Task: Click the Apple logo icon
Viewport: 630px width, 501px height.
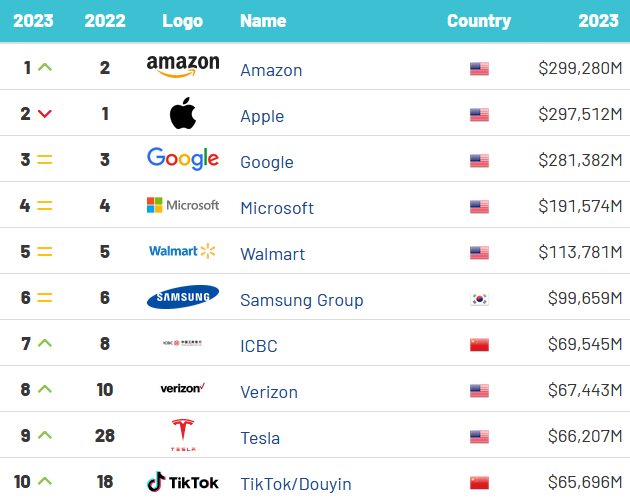Action: pos(183,114)
